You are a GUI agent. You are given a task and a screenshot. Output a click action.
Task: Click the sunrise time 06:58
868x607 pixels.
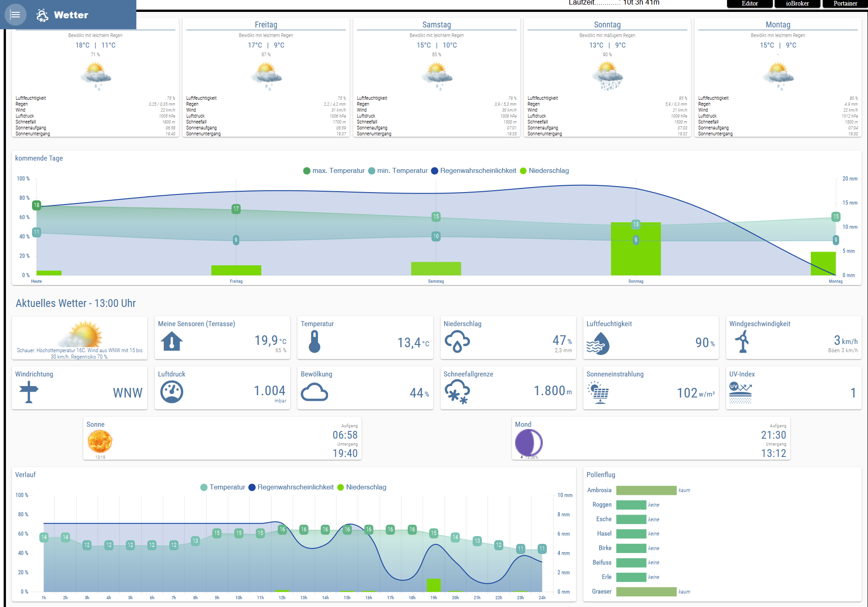(345, 435)
